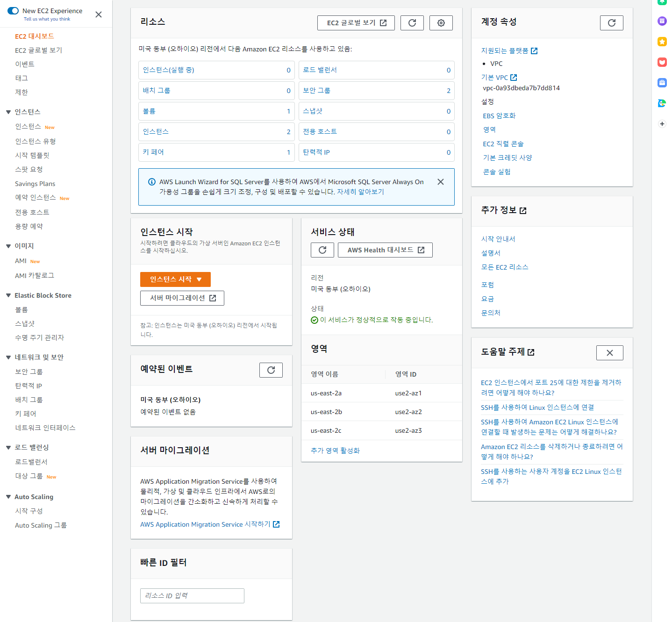Open 탄력적 IP resource tile
The image size is (672, 622).
tap(377, 152)
